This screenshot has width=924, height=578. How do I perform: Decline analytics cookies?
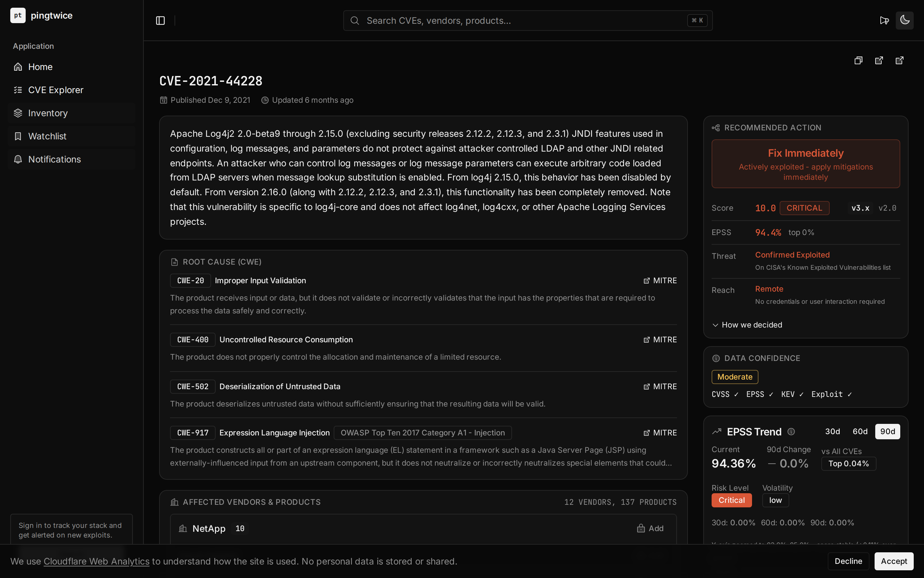(x=848, y=561)
